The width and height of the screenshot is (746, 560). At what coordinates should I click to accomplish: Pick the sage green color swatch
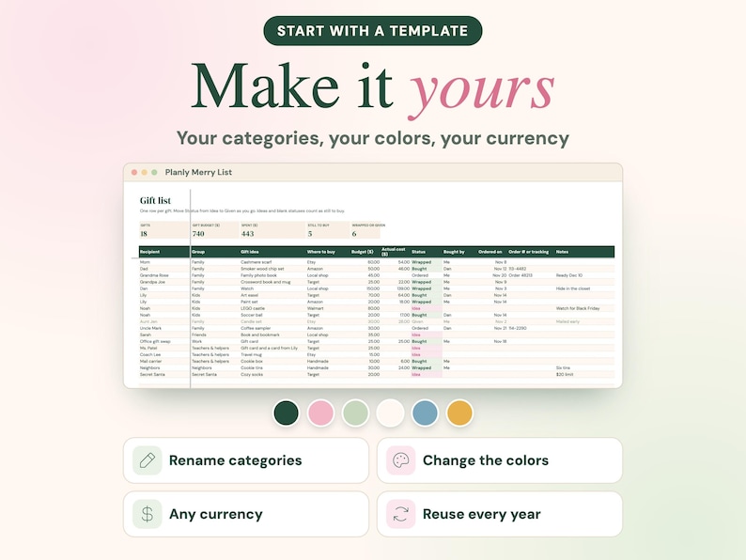[355, 412]
